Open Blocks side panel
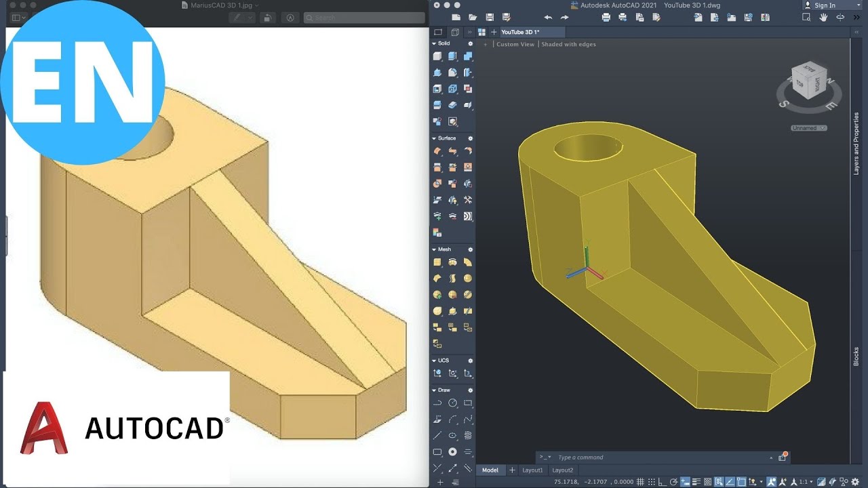This screenshot has height=488, width=868. tap(856, 357)
